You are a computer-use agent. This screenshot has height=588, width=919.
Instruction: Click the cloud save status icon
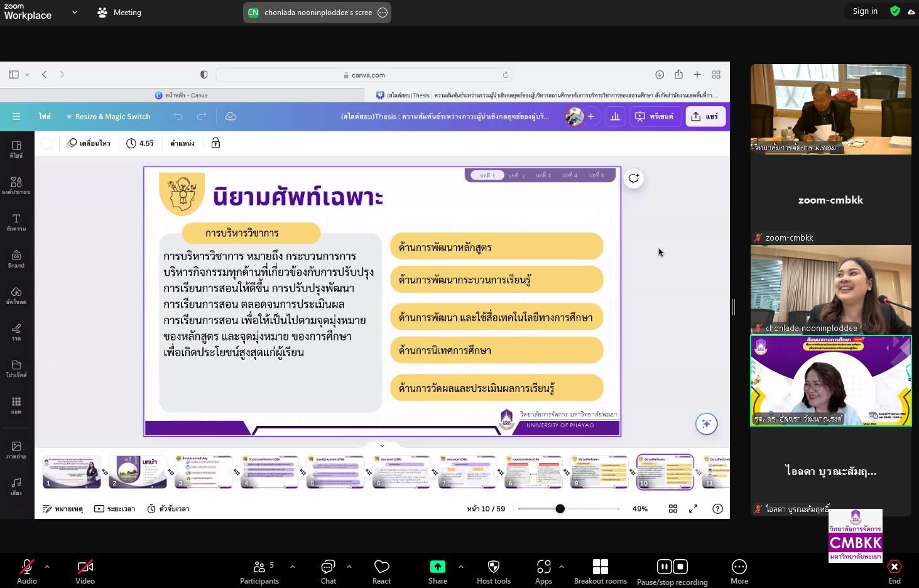231,116
